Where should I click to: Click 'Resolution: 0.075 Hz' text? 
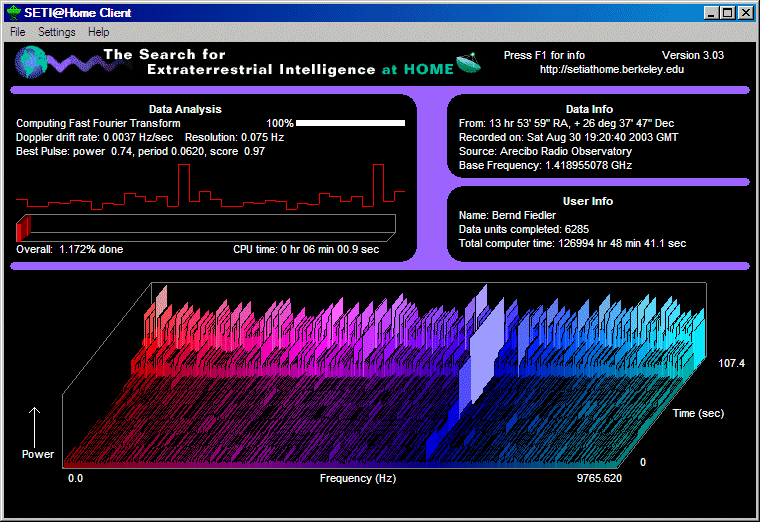pyautogui.click(x=235, y=138)
